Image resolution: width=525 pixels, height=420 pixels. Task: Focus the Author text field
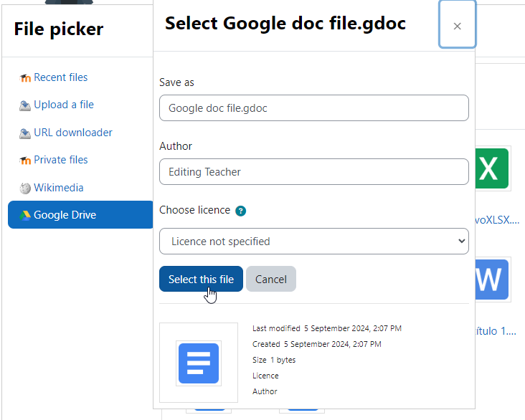point(313,172)
